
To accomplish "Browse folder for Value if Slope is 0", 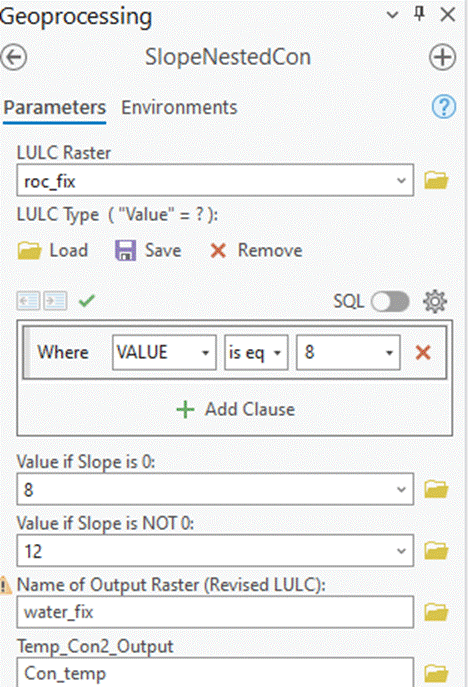I will tap(436, 489).
